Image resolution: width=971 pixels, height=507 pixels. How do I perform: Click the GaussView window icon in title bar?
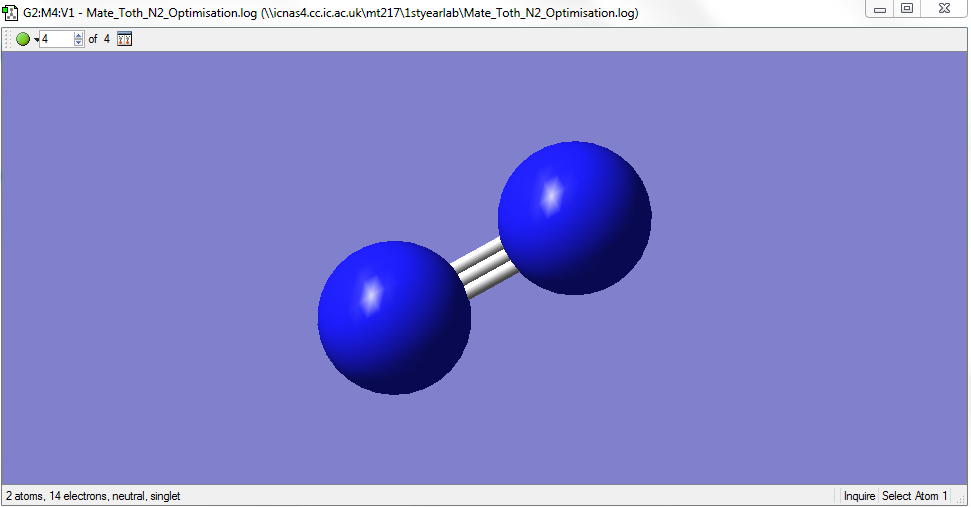[x=10, y=12]
